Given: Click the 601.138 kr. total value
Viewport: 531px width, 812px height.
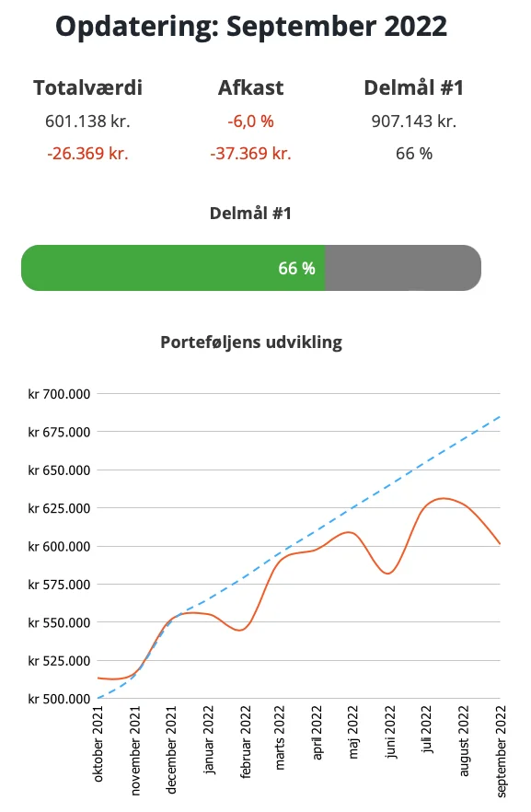Looking at the screenshot, I should point(87,121).
